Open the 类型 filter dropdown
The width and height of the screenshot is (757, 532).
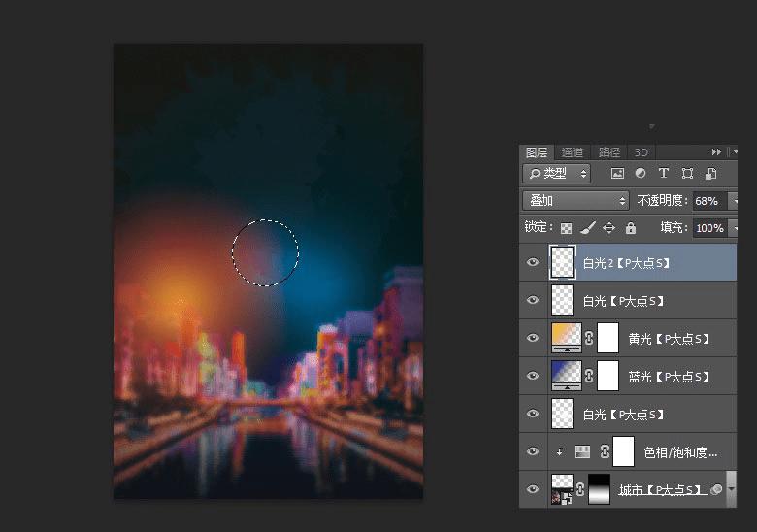pos(556,174)
